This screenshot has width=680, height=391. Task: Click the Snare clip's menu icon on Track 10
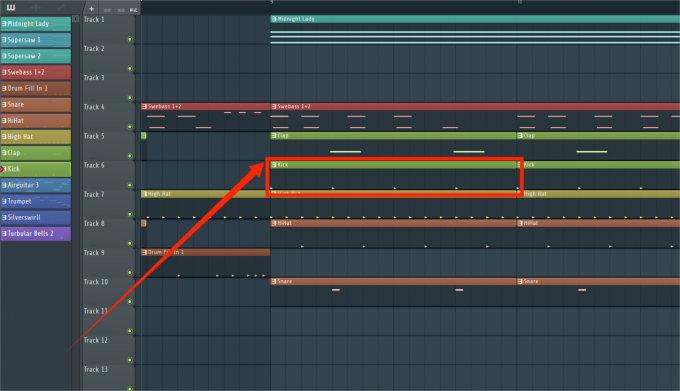[x=274, y=281]
